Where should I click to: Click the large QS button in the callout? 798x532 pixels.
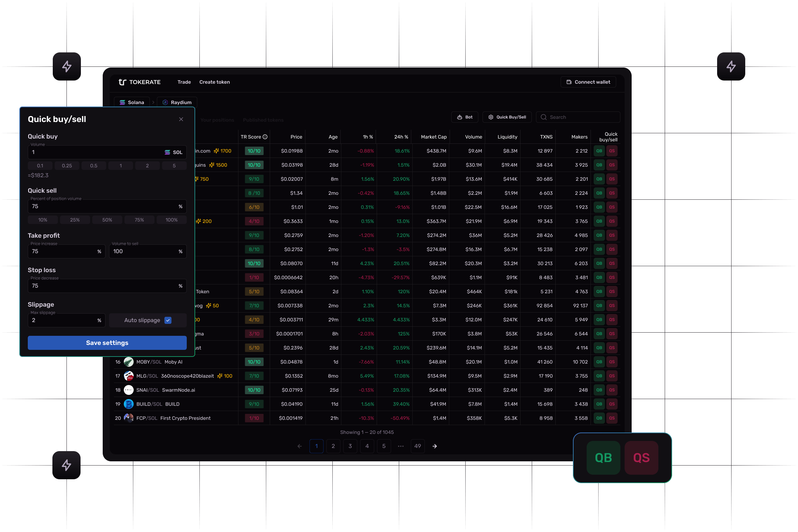click(x=641, y=458)
